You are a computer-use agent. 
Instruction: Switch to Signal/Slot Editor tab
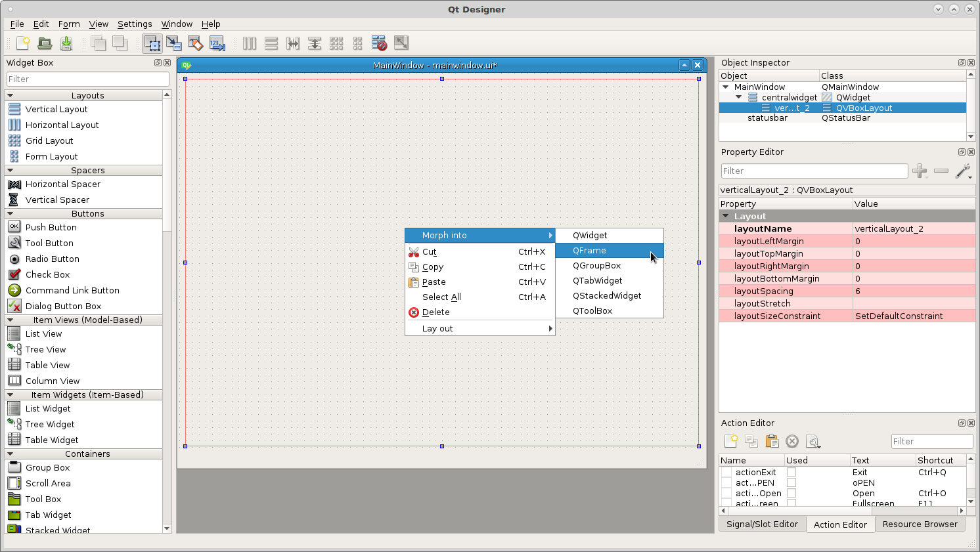[762, 524]
